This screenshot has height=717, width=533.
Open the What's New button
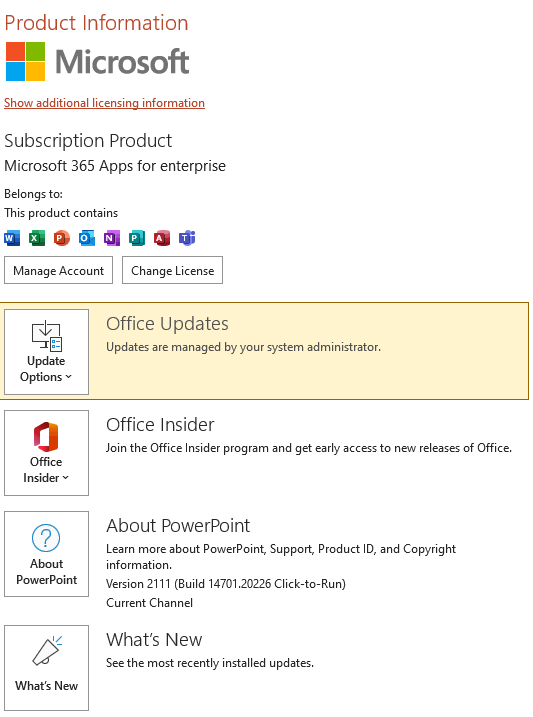pos(46,668)
